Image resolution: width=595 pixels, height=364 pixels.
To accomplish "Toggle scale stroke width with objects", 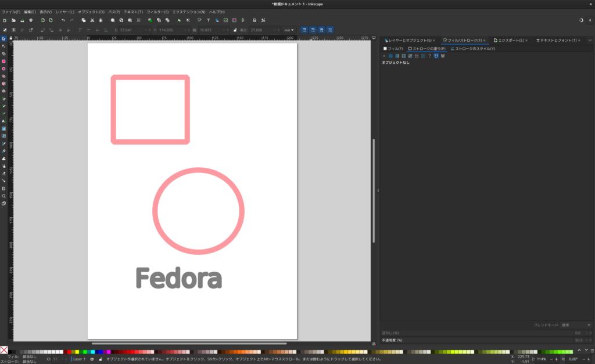I will pos(304,30).
